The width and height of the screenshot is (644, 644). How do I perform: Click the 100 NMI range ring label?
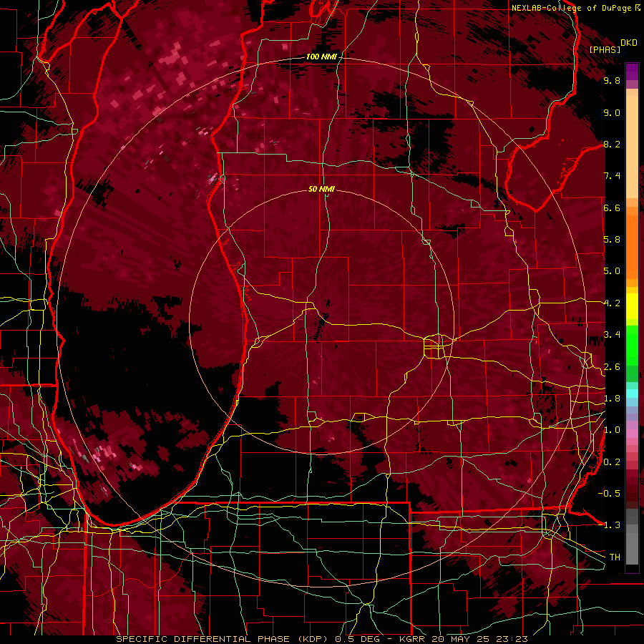(321, 57)
